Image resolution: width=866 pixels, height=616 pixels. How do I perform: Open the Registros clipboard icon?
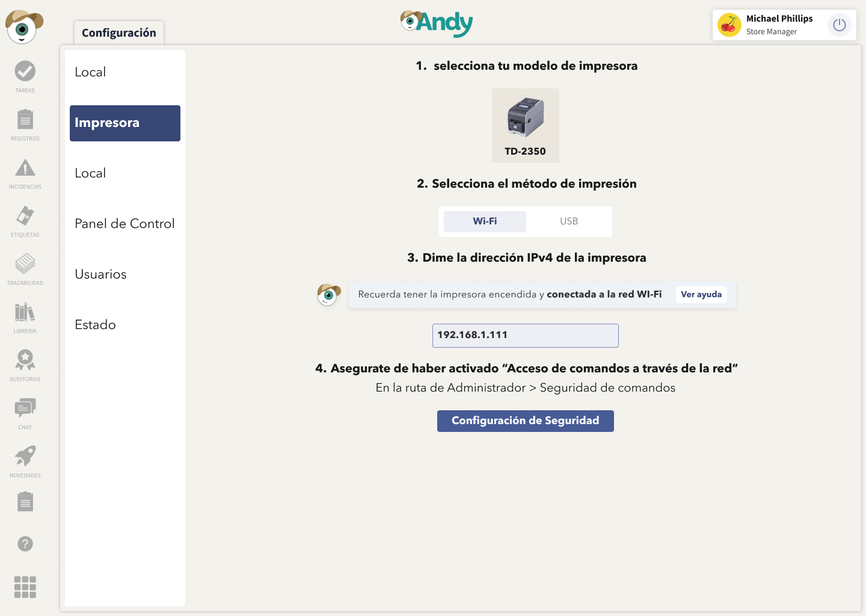point(25,119)
